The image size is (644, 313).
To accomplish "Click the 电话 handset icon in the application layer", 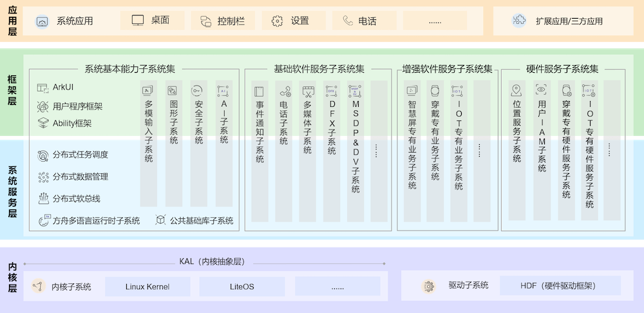I will [348, 21].
